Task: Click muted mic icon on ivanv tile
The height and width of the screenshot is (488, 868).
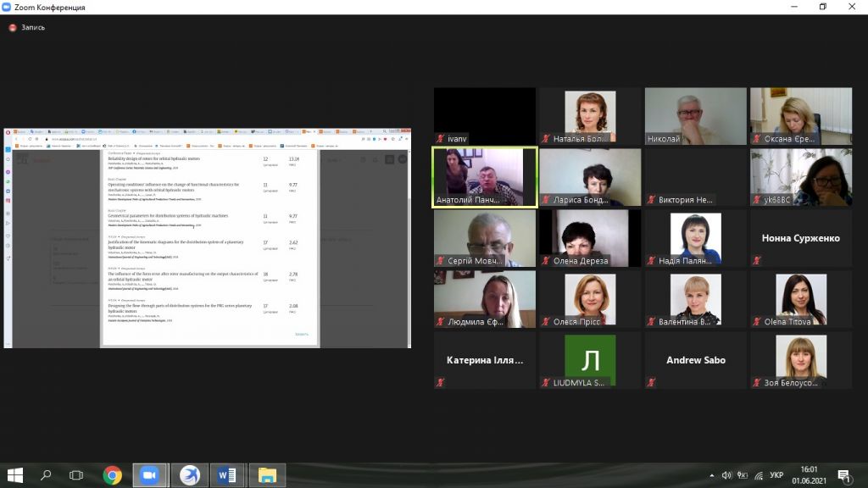Action: [x=441, y=139]
